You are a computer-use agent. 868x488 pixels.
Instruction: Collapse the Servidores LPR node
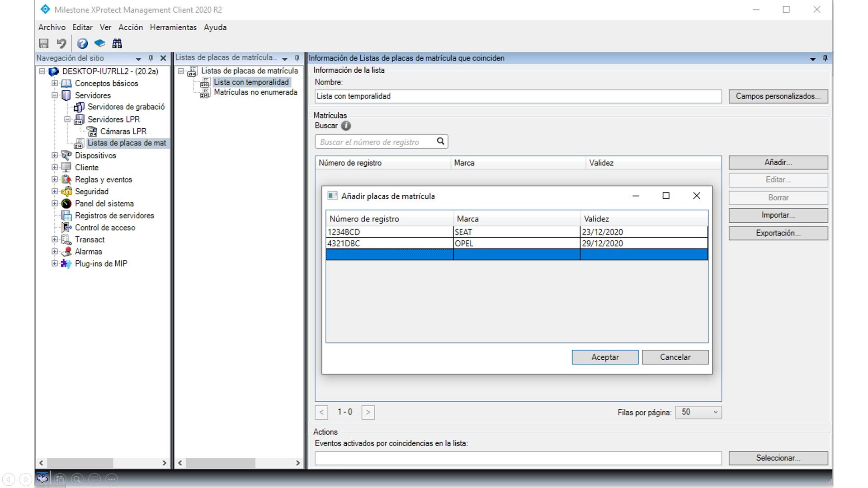tap(67, 119)
